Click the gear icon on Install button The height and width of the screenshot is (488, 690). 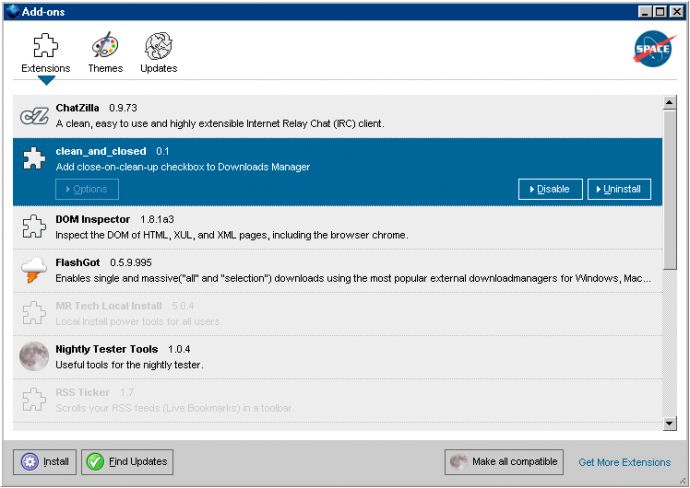tap(30, 462)
